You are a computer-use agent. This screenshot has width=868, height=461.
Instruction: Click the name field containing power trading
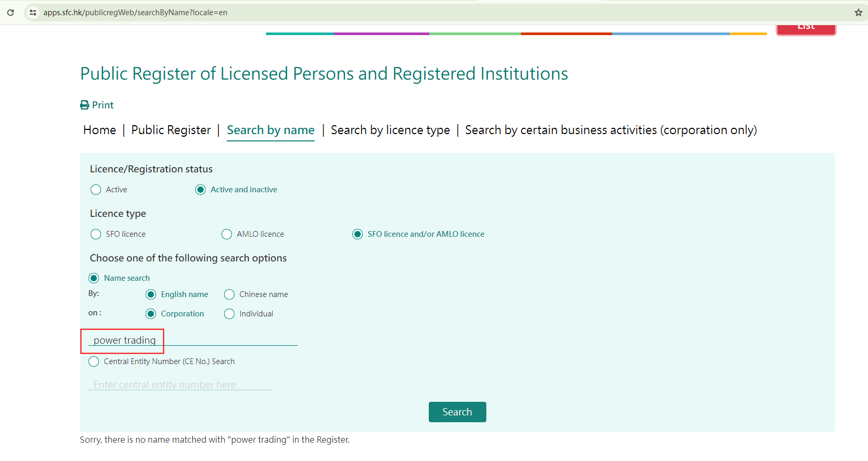point(193,340)
